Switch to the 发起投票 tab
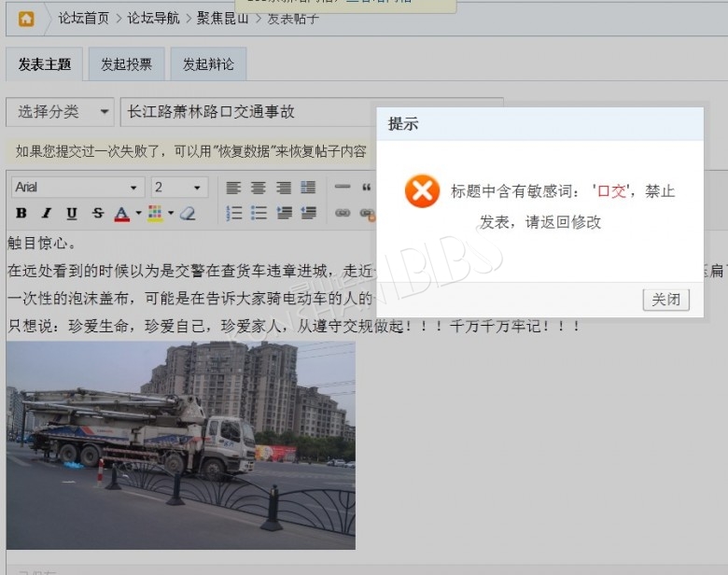Screen dimensions: 728x575 (126, 64)
